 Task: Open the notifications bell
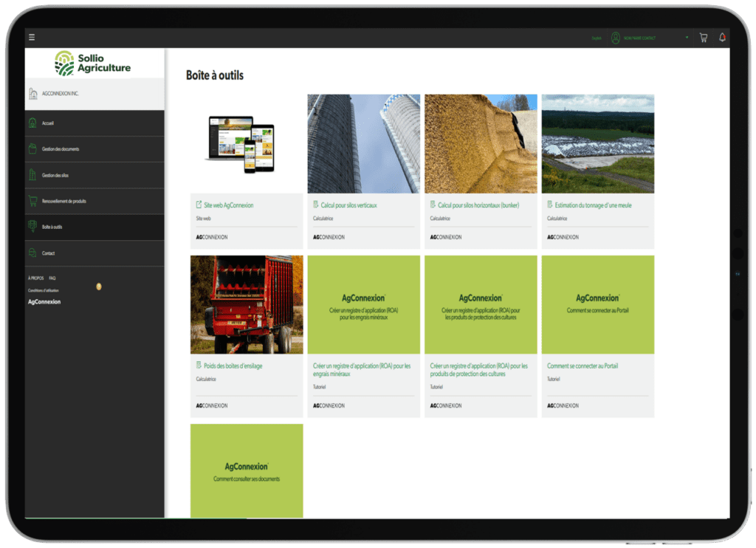[x=722, y=38]
